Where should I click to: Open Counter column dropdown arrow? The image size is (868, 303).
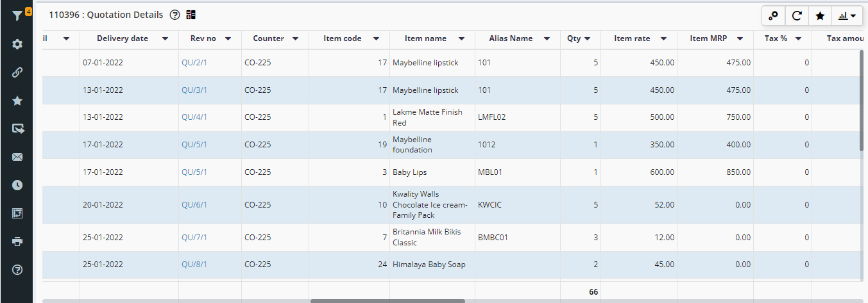click(295, 39)
